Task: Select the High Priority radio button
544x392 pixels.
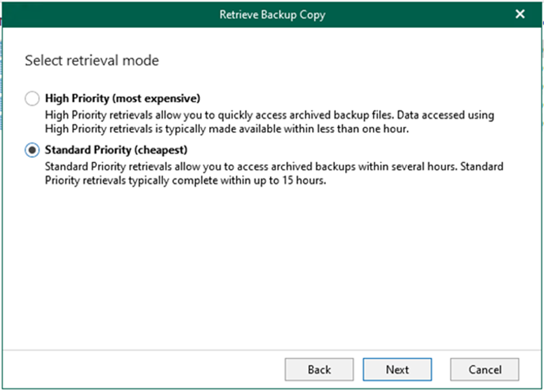Action: (32, 99)
